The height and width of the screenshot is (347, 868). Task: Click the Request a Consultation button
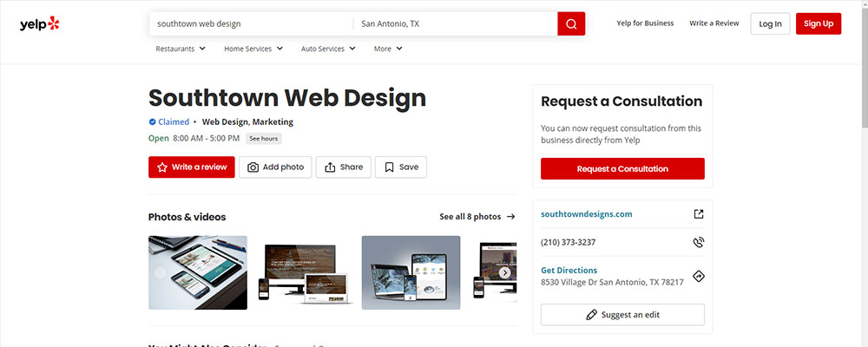(x=622, y=169)
